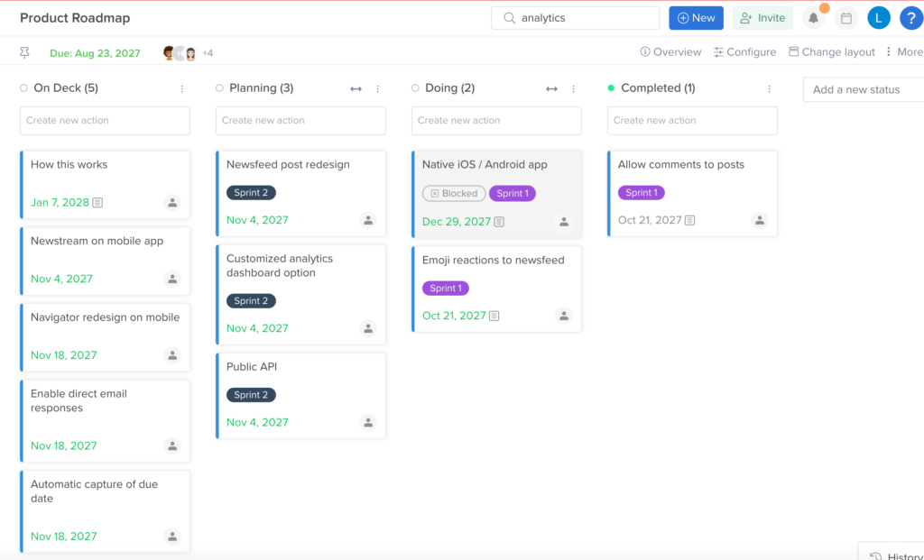924x560 pixels.
Task: Open the On Deck column options menu
Action: click(181, 87)
